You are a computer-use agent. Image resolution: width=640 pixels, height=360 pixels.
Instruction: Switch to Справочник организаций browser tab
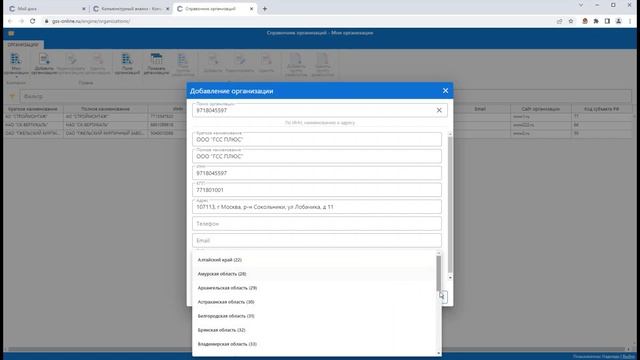click(x=215, y=9)
